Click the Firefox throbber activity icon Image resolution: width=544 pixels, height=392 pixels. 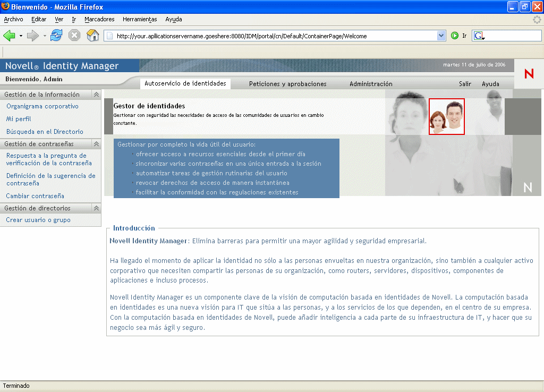click(537, 20)
